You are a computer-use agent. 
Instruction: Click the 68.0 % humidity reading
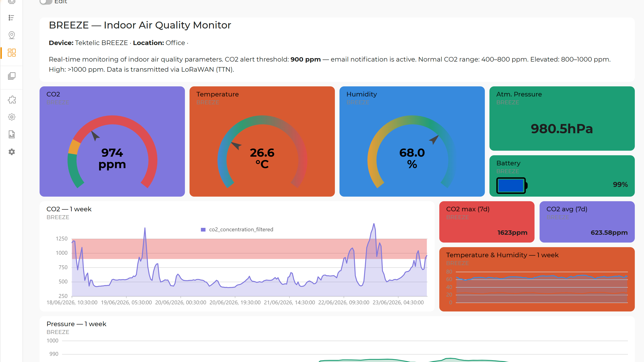pyautogui.click(x=412, y=158)
